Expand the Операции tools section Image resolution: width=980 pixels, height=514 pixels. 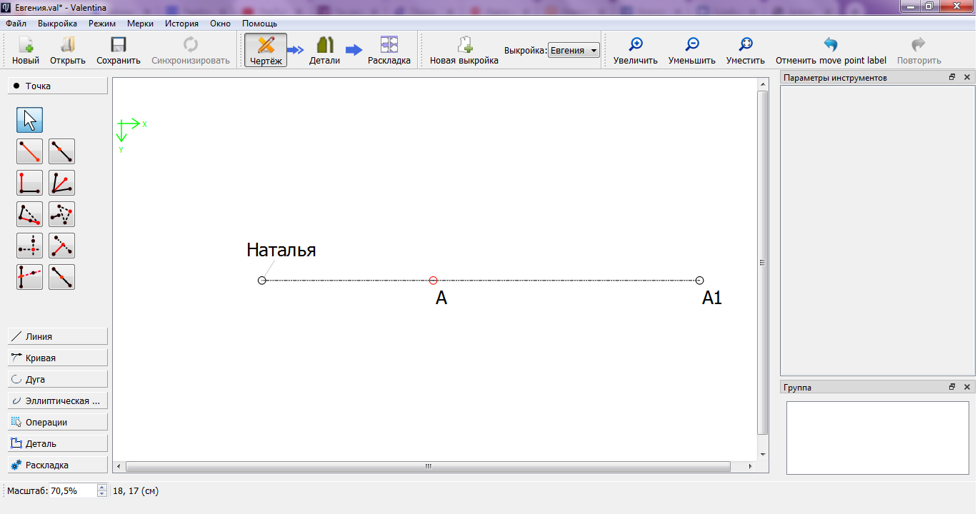point(58,422)
